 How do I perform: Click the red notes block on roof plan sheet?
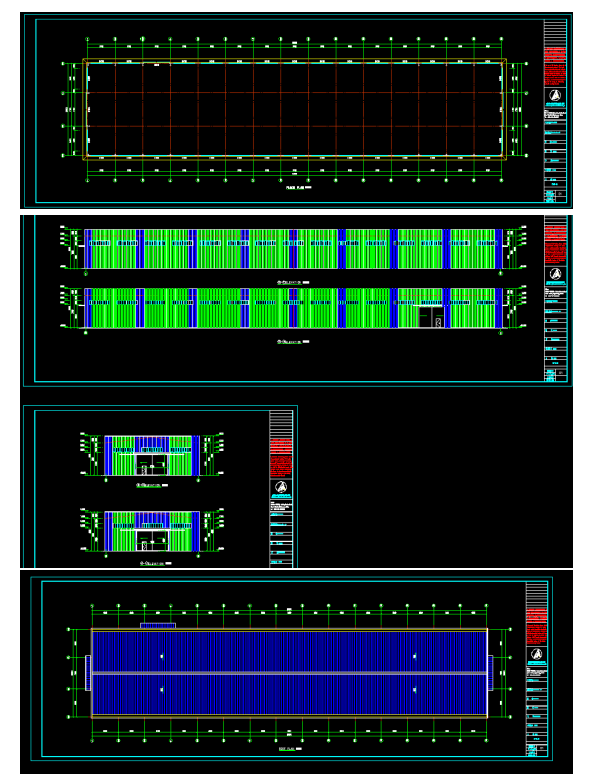537,626
